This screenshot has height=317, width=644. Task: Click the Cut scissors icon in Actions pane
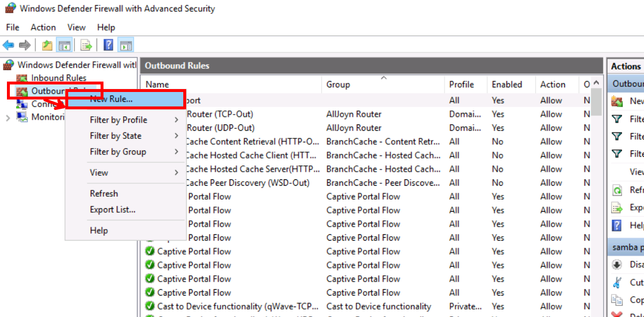pyautogui.click(x=617, y=282)
